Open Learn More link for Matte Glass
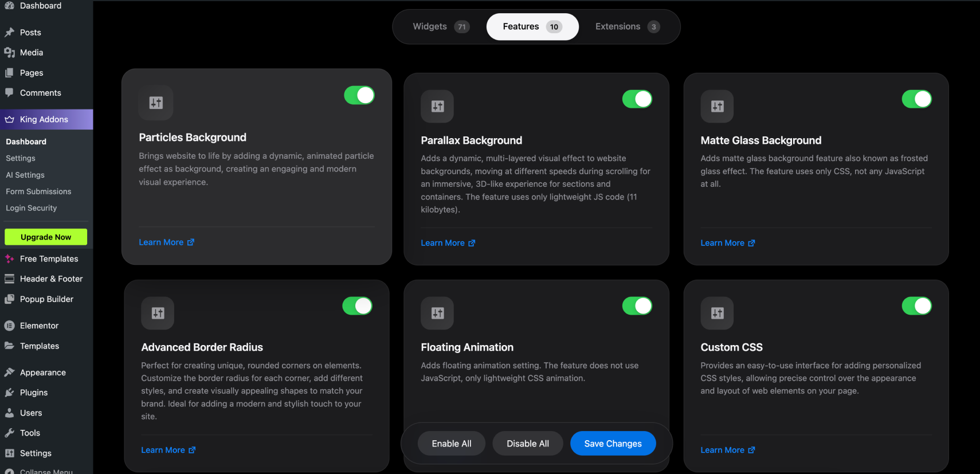This screenshot has height=474, width=980. [722, 243]
